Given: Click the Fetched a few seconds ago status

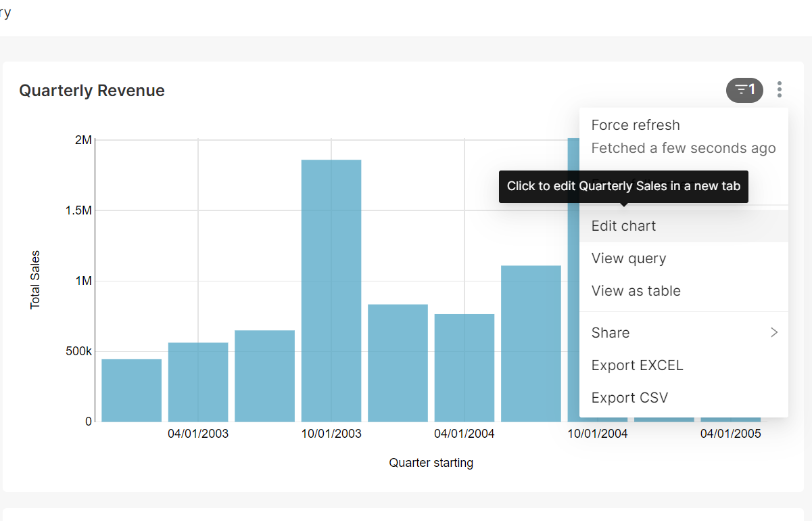Looking at the screenshot, I should (x=683, y=148).
